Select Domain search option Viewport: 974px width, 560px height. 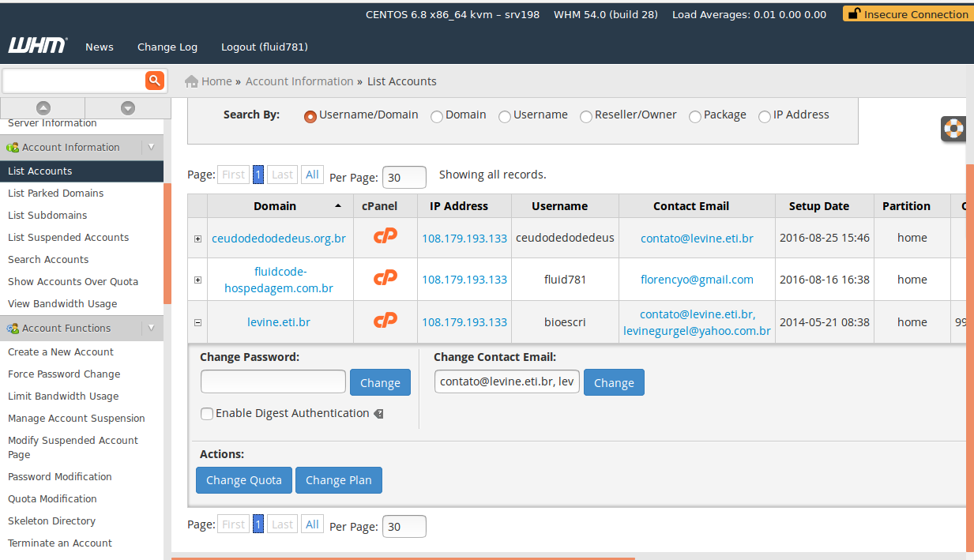436,116
